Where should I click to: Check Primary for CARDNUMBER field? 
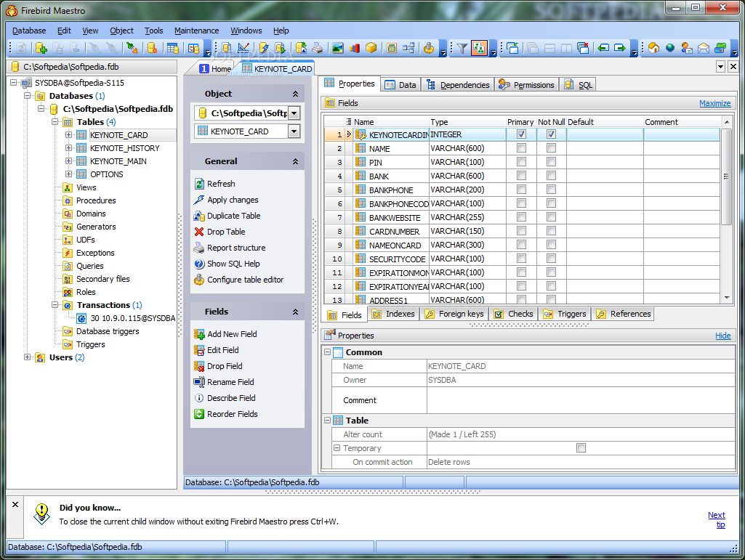tap(521, 231)
